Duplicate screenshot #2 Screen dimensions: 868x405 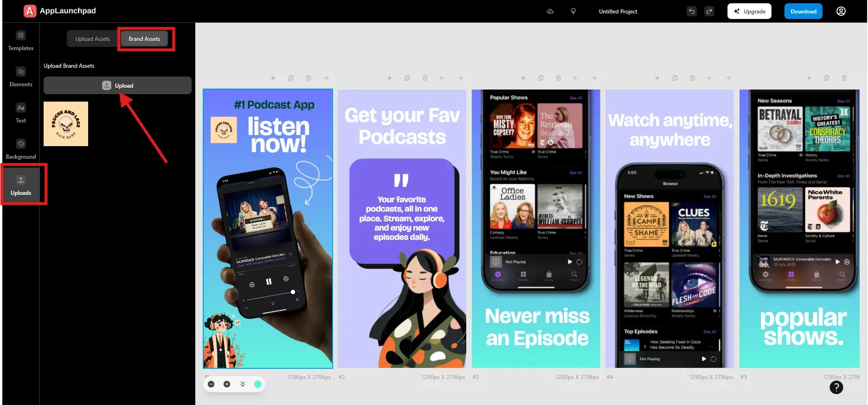click(407, 78)
